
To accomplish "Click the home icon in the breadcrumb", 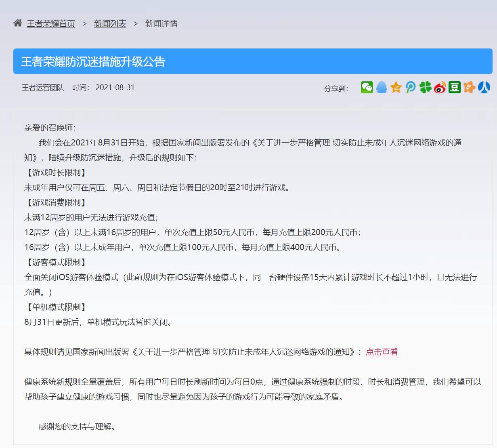I will 17,23.
